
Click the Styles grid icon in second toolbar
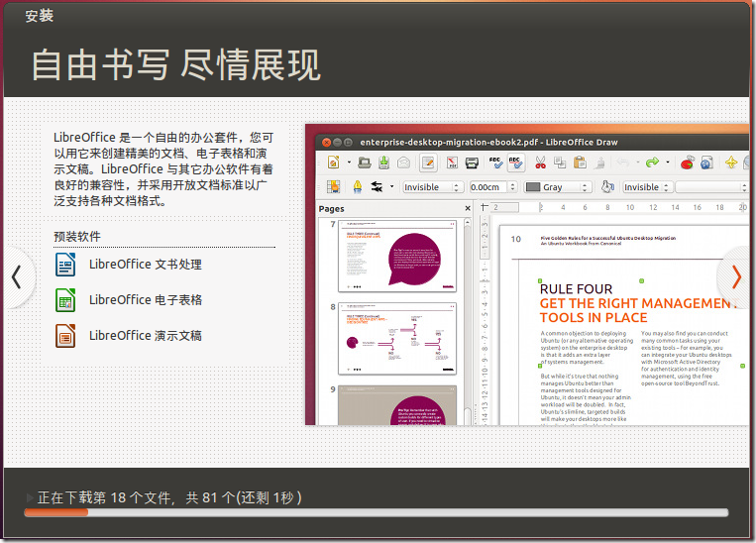[x=333, y=186]
